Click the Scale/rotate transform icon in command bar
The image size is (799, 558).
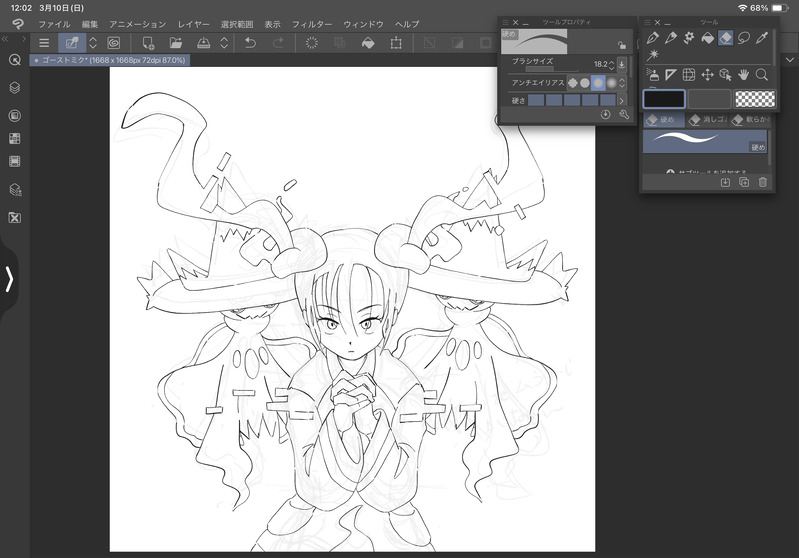(396, 43)
